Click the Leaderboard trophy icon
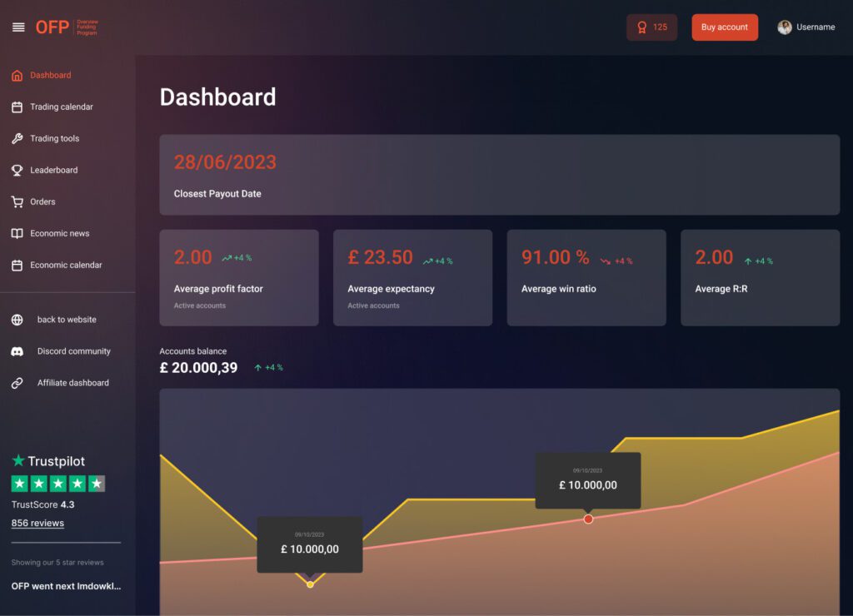 [x=17, y=171]
